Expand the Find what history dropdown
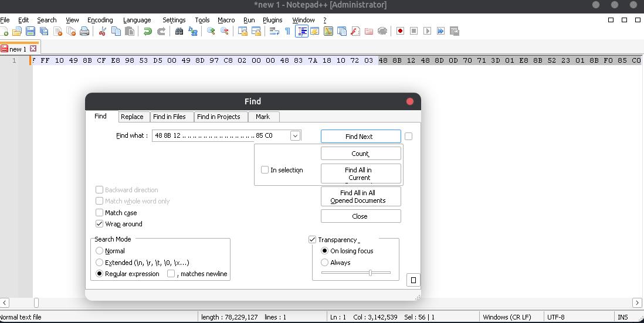Viewport: 644px width, 323px height. (x=295, y=135)
